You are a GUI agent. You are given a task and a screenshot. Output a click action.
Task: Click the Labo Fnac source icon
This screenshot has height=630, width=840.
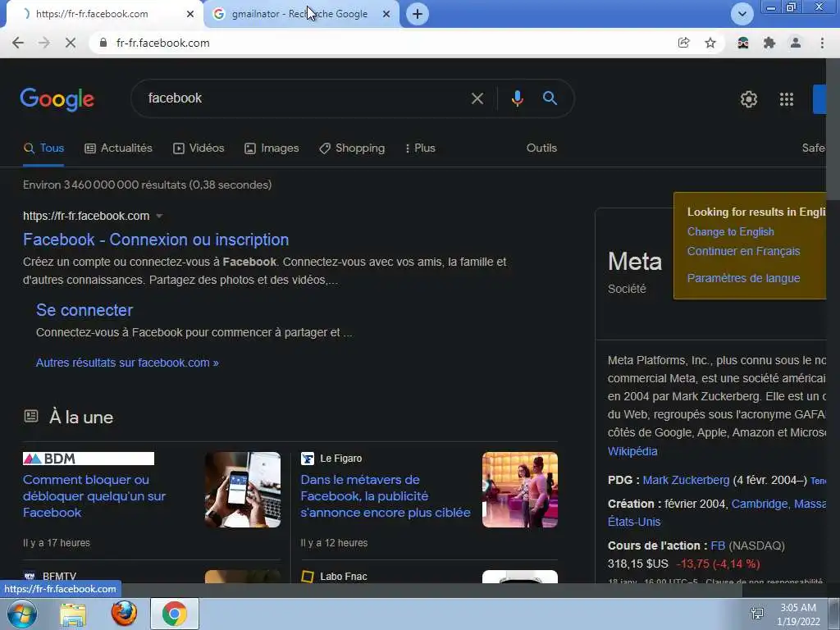coord(308,577)
